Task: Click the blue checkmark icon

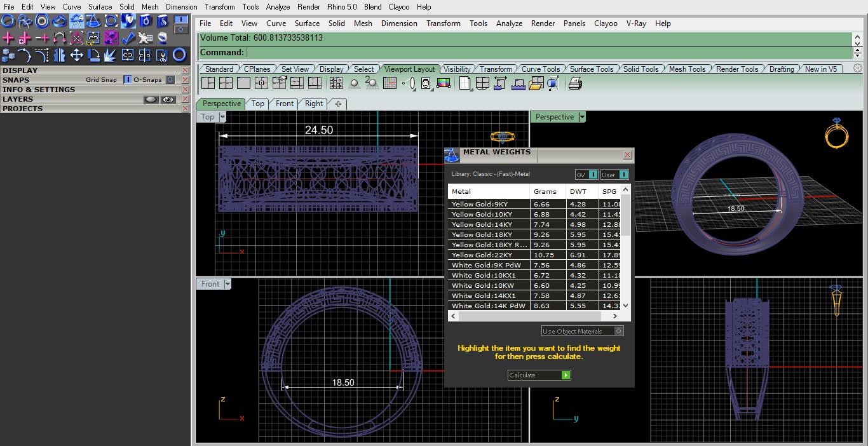Action: pyautogui.click(x=128, y=38)
